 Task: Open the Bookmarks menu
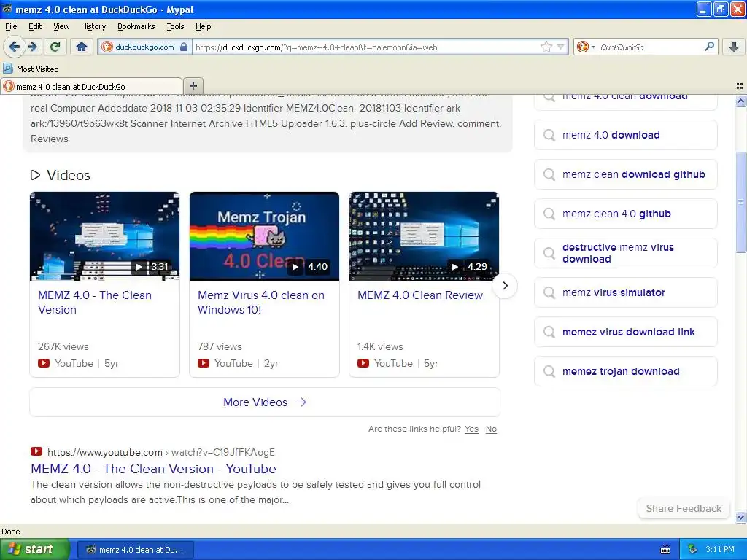point(136,26)
